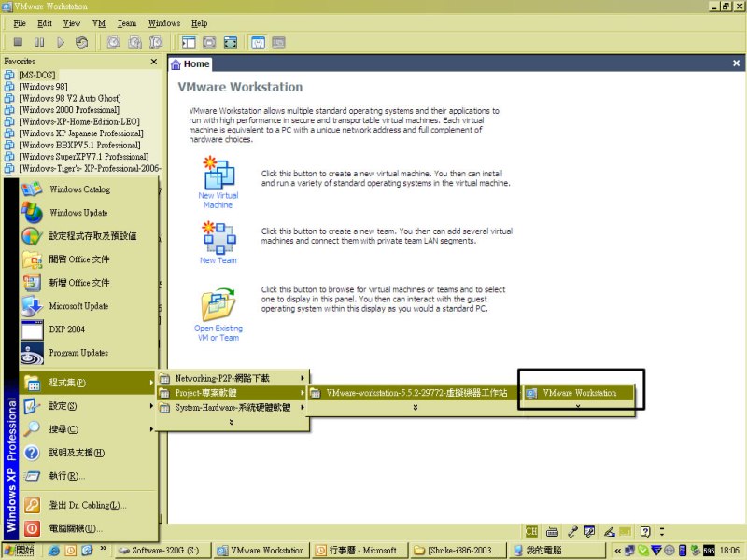The height and width of the screenshot is (560, 747).
Task: Click the CH language bar indicator
Action: pyautogui.click(x=531, y=531)
